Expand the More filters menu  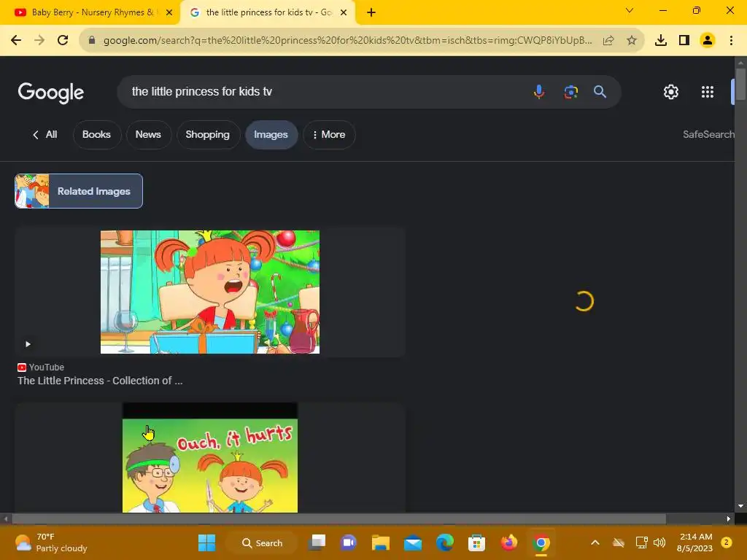click(329, 135)
